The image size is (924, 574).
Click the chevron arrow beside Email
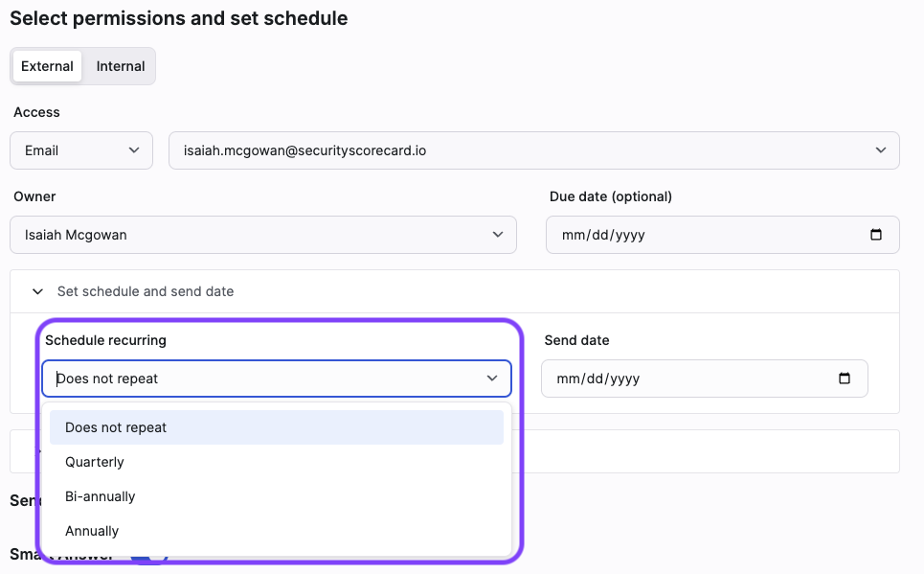[x=134, y=150]
